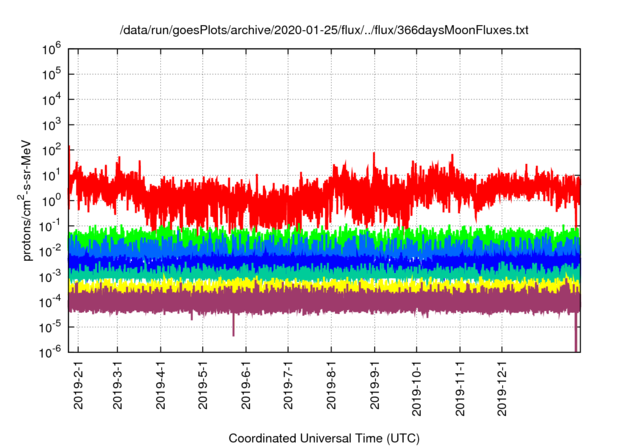Click the 2019-2-1 date label

tap(78, 386)
